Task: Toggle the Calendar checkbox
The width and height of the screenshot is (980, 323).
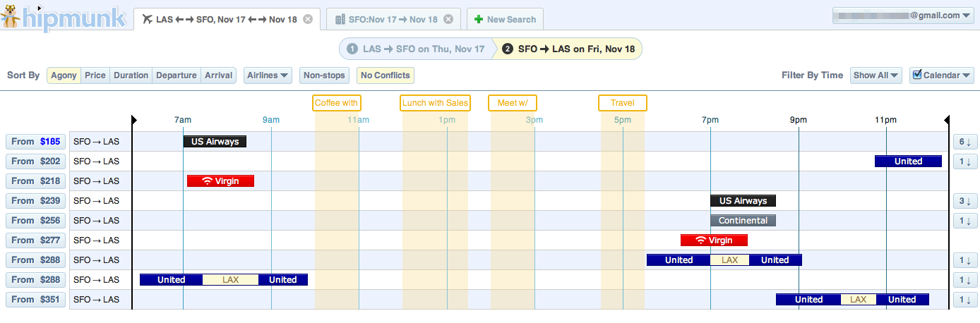Action: point(918,75)
